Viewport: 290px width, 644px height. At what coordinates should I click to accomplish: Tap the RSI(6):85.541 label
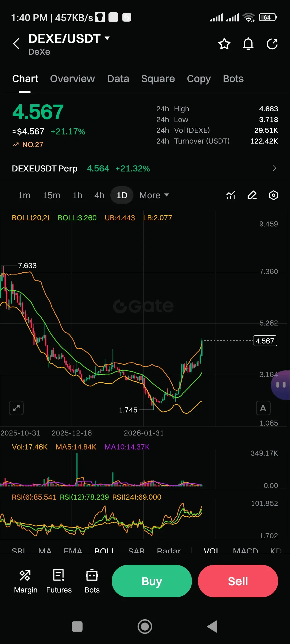pos(34,497)
